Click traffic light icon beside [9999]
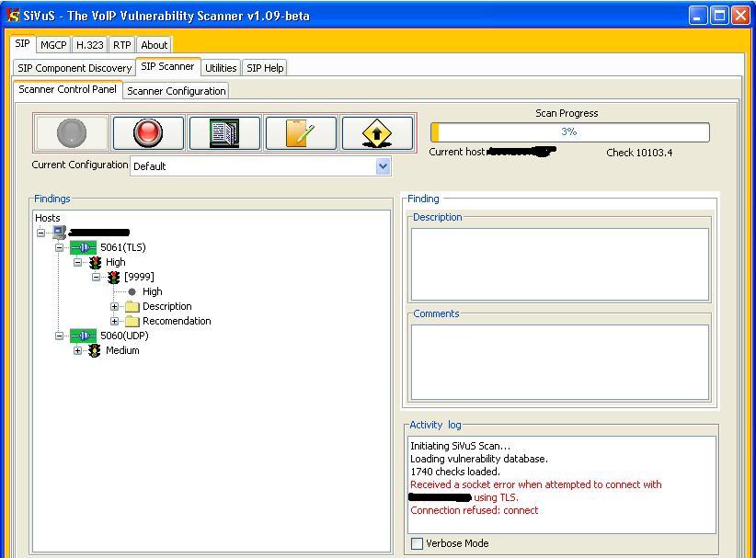The height and width of the screenshot is (558, 756). pos(114,277)
